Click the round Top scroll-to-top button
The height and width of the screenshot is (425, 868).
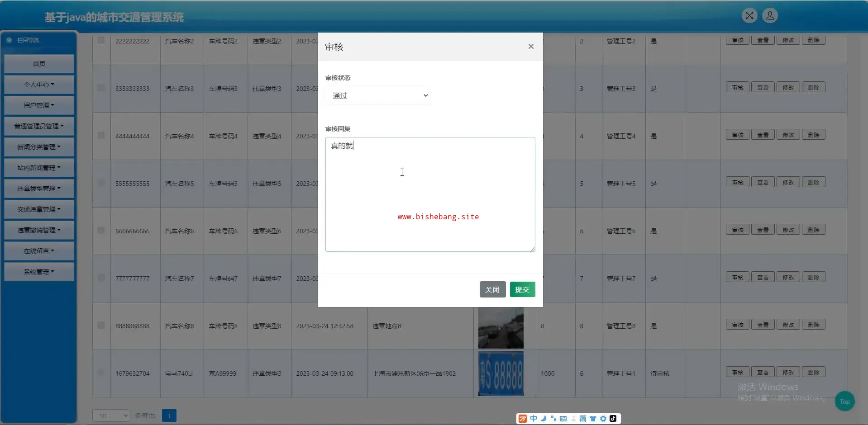coord(844,401)
